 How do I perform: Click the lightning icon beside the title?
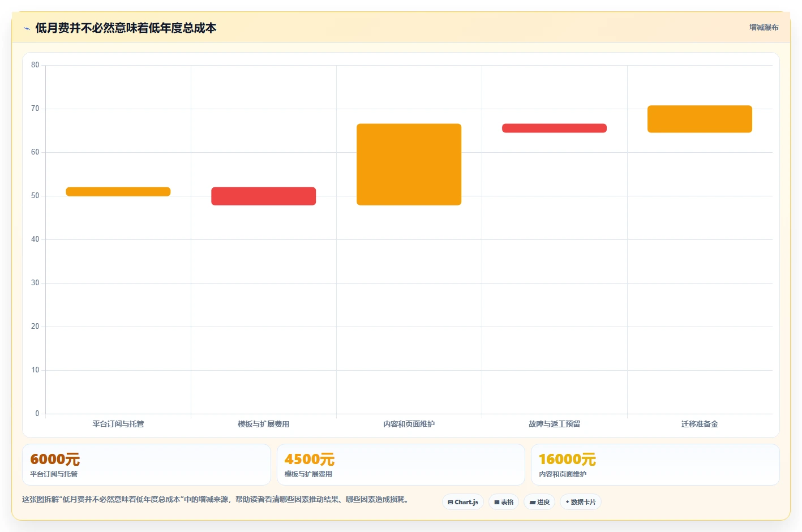pos(27,28)
